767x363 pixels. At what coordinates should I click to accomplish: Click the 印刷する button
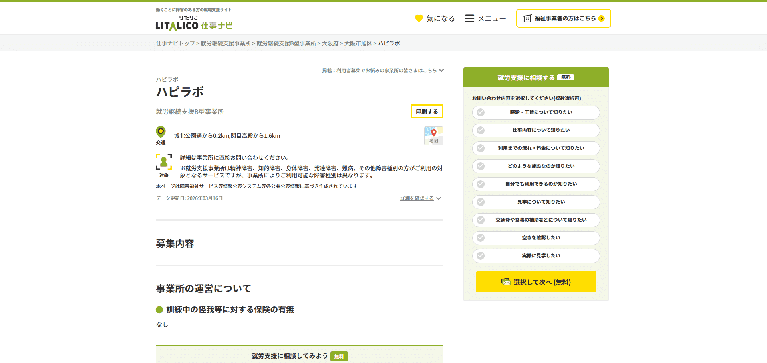427,112
